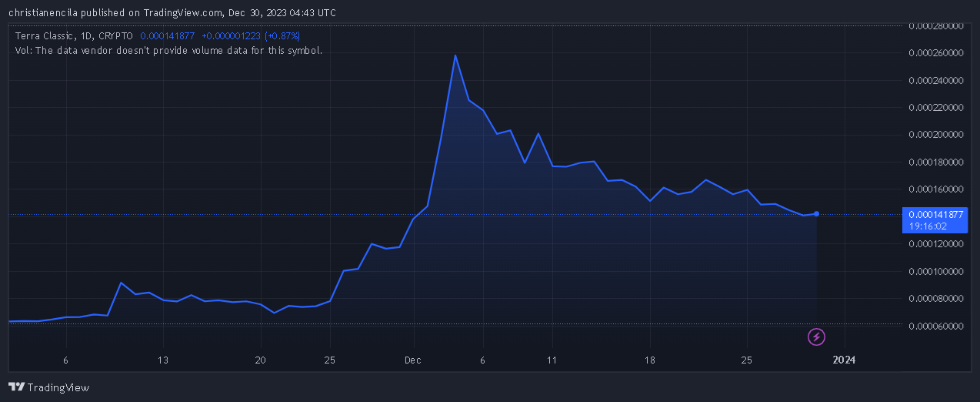
Task: Click the Terra Classic symbol title
Action: pos(45,36)
